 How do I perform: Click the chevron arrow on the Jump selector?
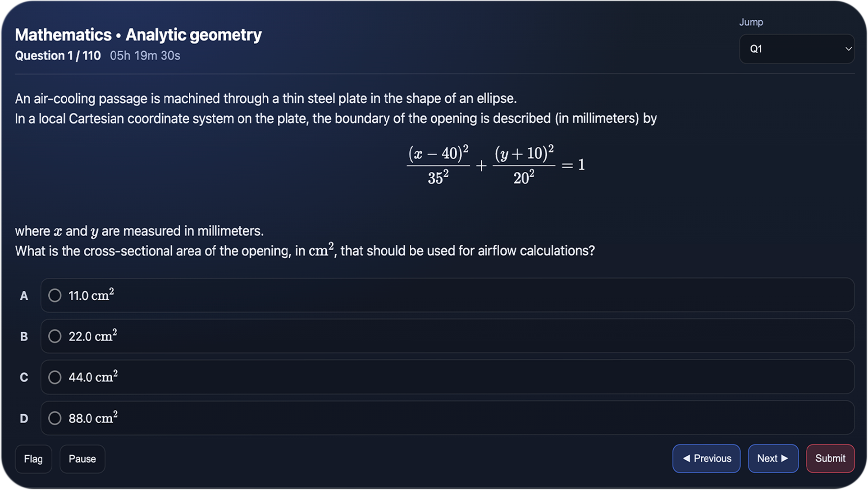pos(848,49)
